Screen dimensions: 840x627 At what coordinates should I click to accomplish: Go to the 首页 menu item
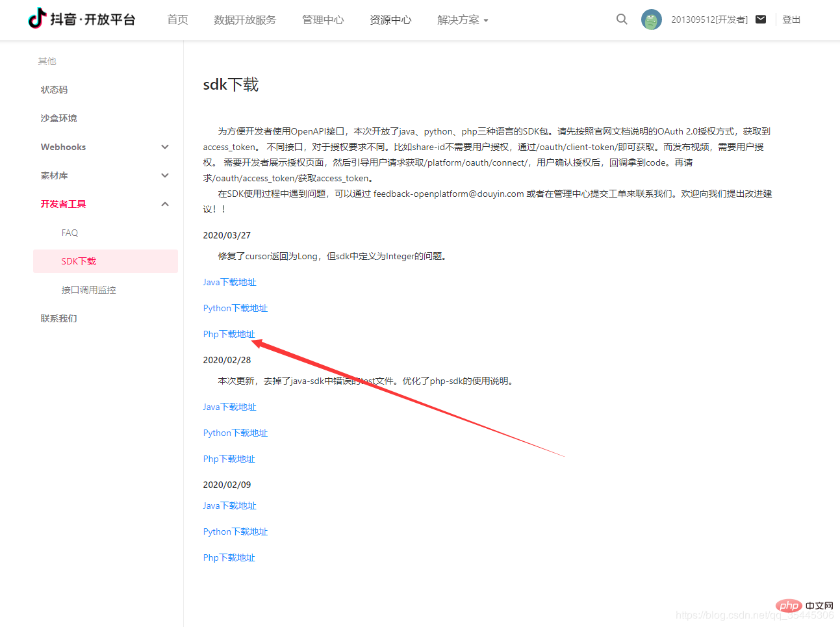(x=177, y=19)
